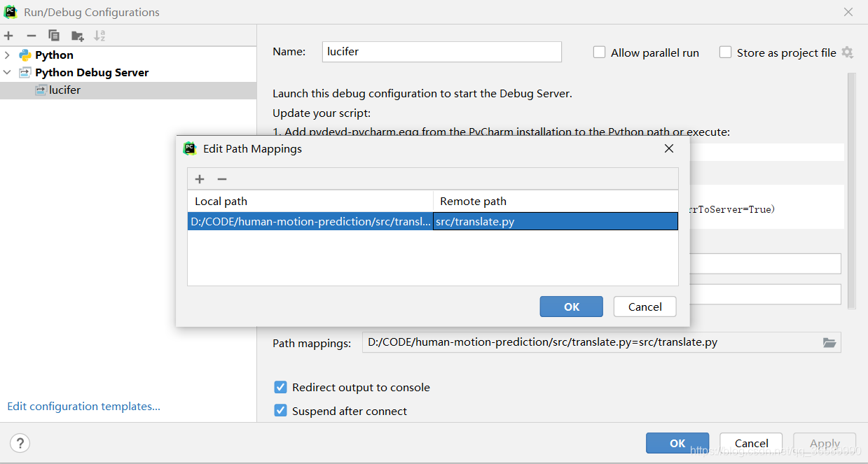
Task: Click lucifer configuration icon
Action: click(x=41, y=90)
